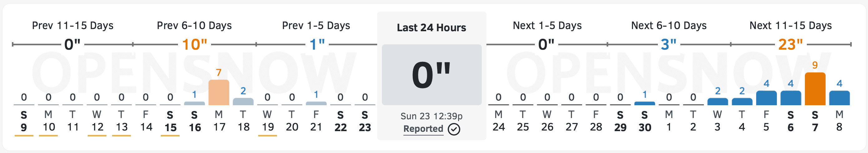Select the 1-inch bar on Sunday 30
868x153 pixels.
pyautogui.click(x=644, y=103)
